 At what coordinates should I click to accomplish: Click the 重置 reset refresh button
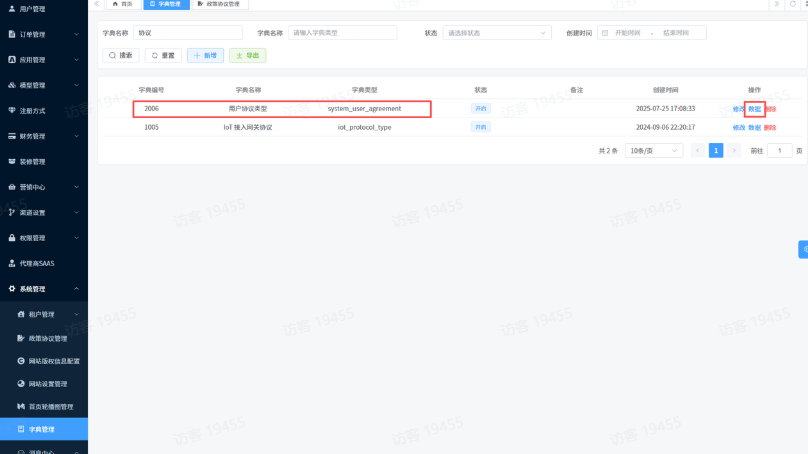(163, 56)
